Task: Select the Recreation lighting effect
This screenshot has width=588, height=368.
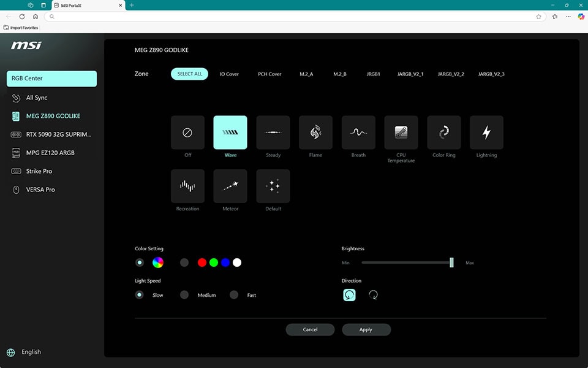Action: click(x=187, y=186)
